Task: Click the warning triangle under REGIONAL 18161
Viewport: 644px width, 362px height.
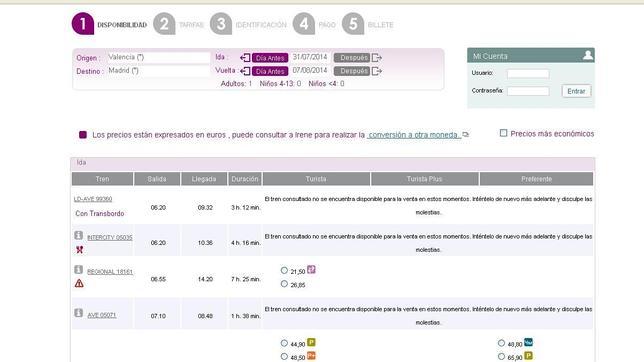Action: click(x=79, y=283)
